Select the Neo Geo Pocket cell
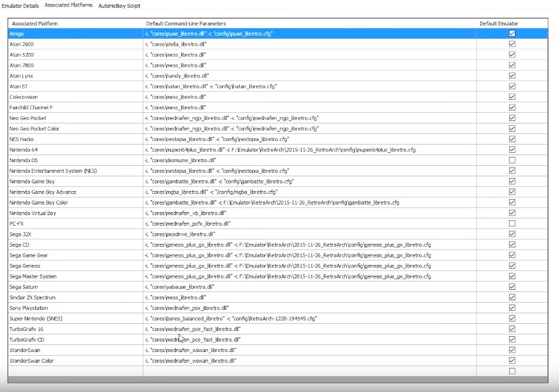Viewport: 559px width, 392px height. point(75,118)
